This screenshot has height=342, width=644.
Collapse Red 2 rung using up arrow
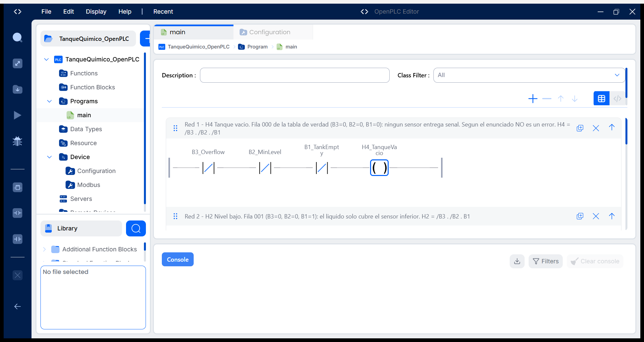(612, 216)
